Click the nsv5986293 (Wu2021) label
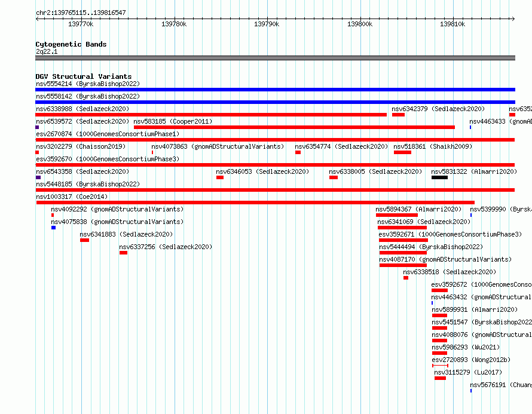This screenshot has width=532, height=414. click(466, 347)
